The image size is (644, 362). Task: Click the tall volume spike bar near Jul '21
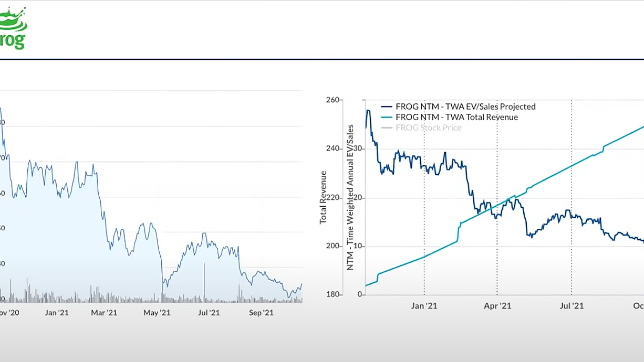204,282
